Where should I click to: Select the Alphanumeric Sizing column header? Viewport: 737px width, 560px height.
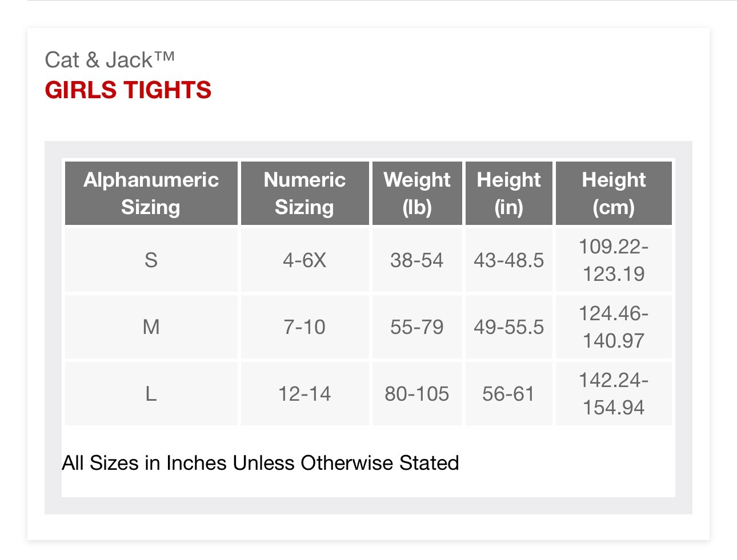click(151, 193)
